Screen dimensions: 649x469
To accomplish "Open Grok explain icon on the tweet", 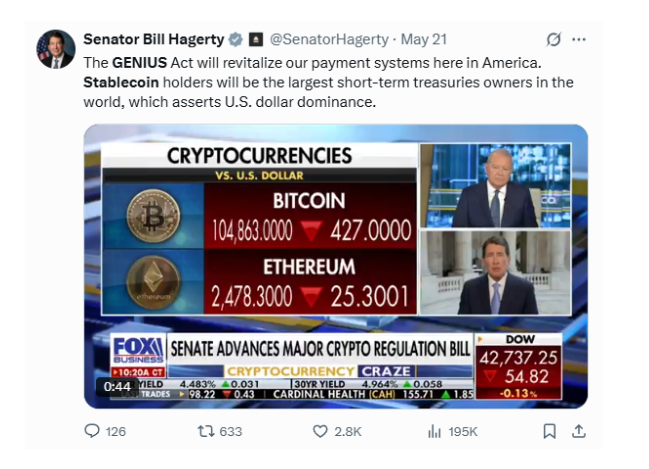I will (553, 39).
